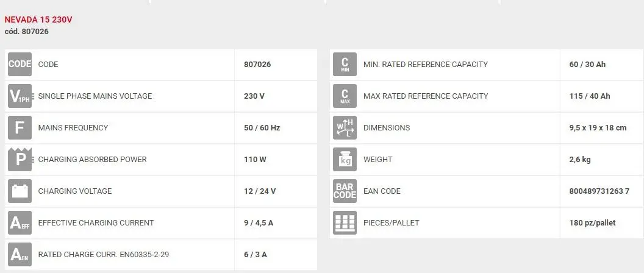Click the A EN rated charge icon
644x273 pixels.
click(x=20, y=254)
